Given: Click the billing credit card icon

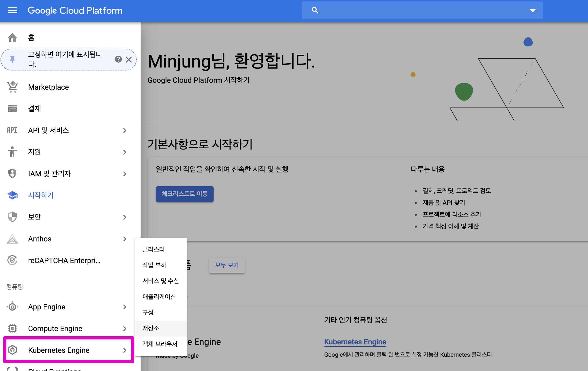Looking at the screenshot, I should tap(12, 108).
